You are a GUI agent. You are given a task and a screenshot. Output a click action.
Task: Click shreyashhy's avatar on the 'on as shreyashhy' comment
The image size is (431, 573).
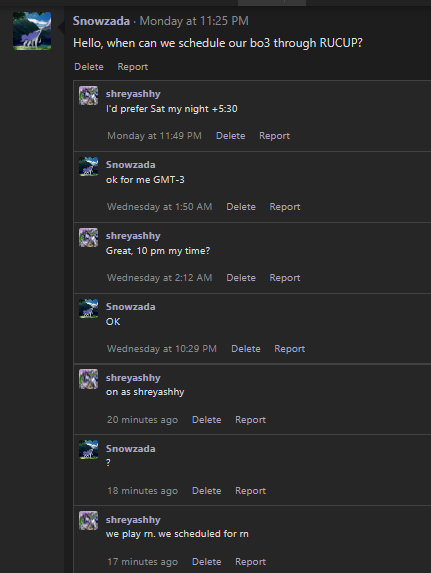click(x=88, y=379)
